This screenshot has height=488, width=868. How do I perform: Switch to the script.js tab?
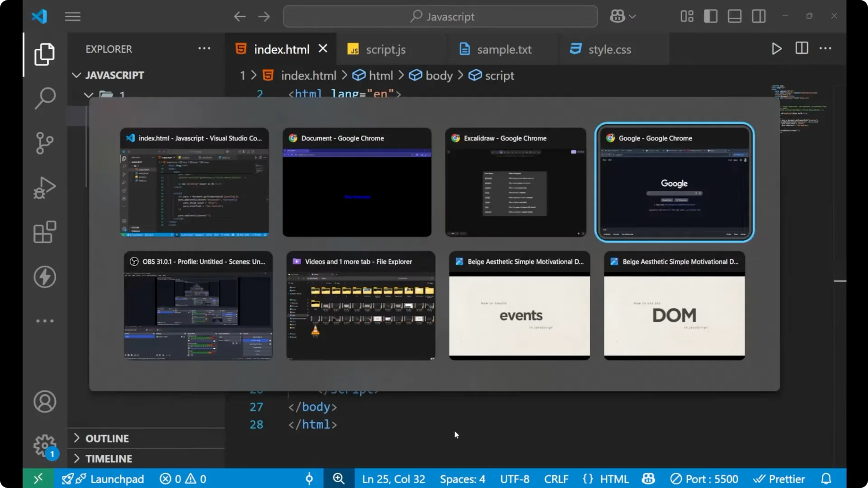coord(385,49)
